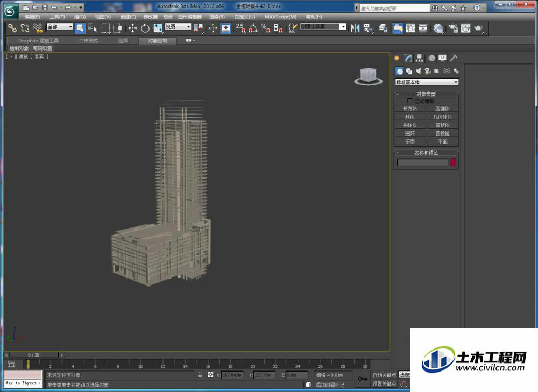Activate the Select and Move tool
Image resolution: width=538 pixels, height=392 pixels.
(x=132, y=28)
